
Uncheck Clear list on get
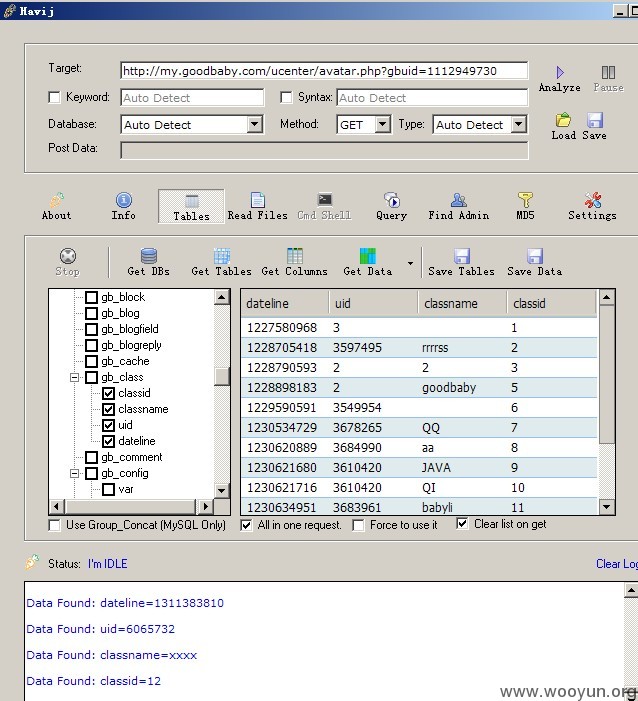462,524
